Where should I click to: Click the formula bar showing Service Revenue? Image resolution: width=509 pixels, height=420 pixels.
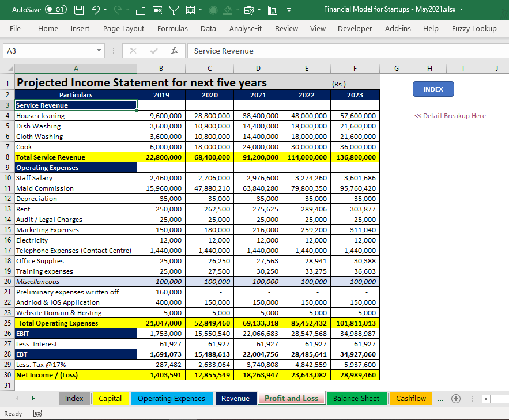(x=348, y=51)
